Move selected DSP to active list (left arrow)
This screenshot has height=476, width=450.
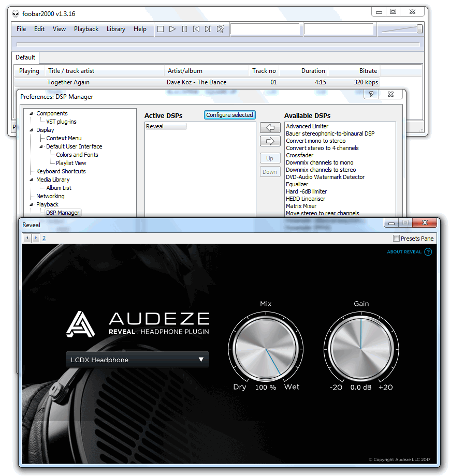[270, 127]
